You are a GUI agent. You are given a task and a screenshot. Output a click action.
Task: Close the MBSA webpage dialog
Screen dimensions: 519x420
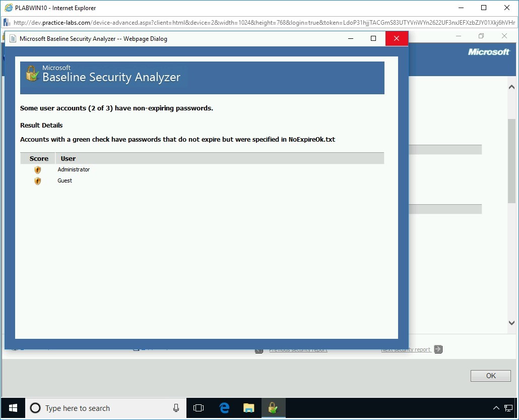tap(397, 38)
